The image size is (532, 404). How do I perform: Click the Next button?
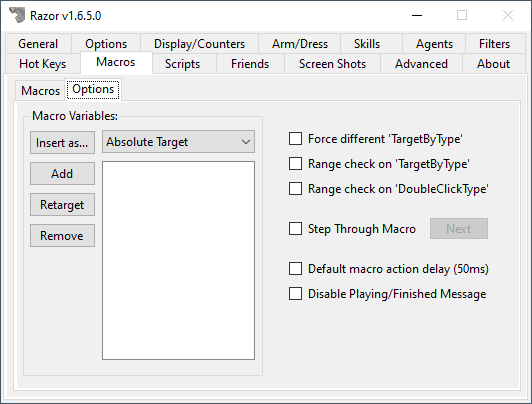point(459,229)
